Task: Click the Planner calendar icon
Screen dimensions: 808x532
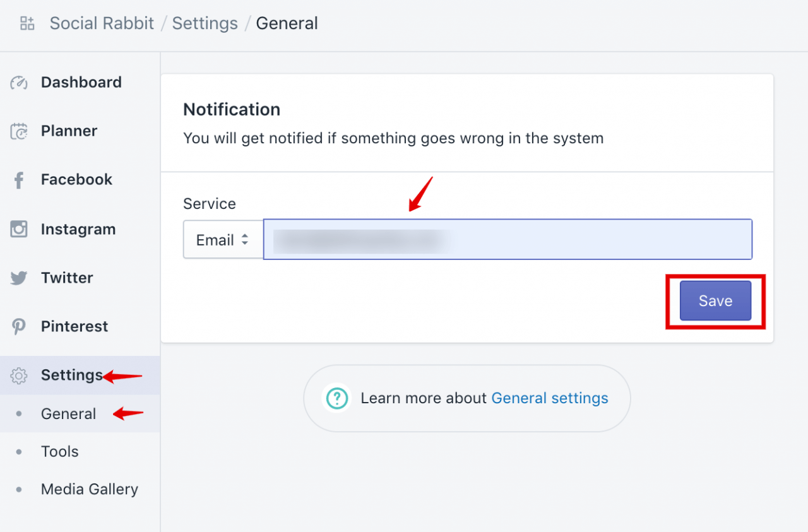Action: tap(19, 131)
